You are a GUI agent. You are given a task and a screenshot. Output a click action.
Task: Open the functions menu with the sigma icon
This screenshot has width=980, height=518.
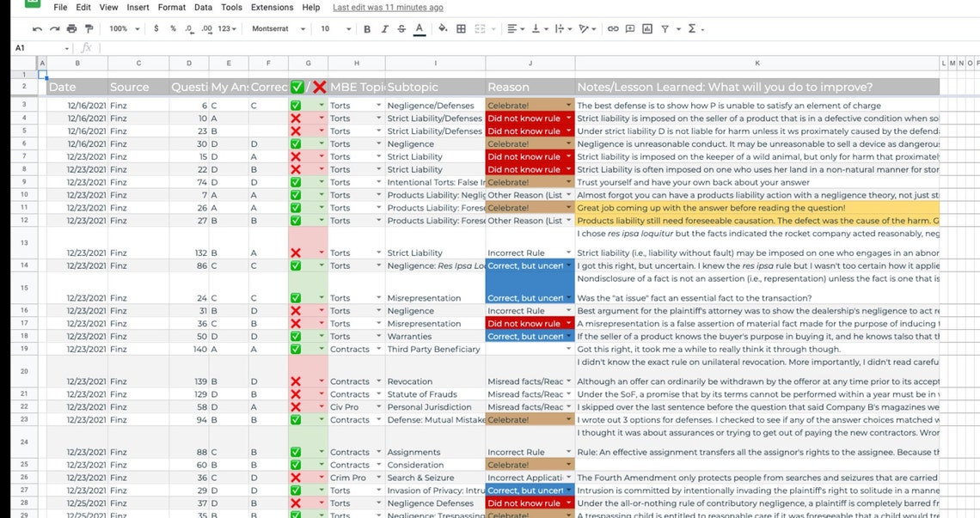click(x=692, y=28)
